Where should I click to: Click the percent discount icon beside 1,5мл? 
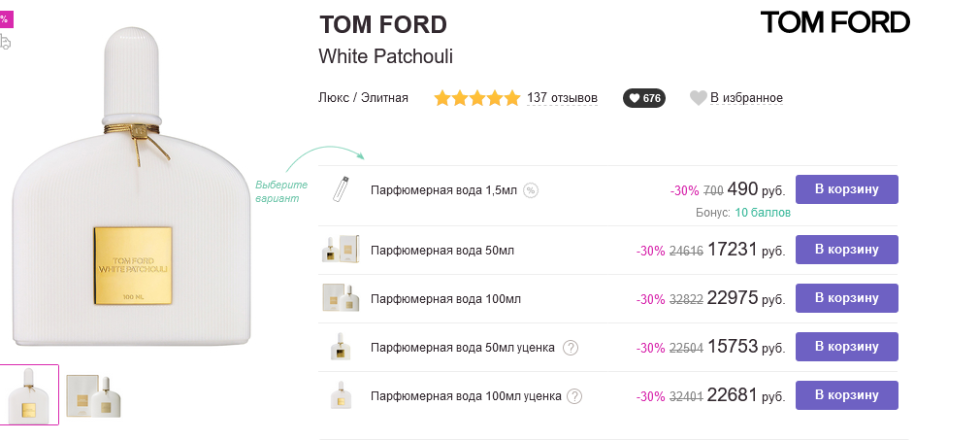pos(531,190)
